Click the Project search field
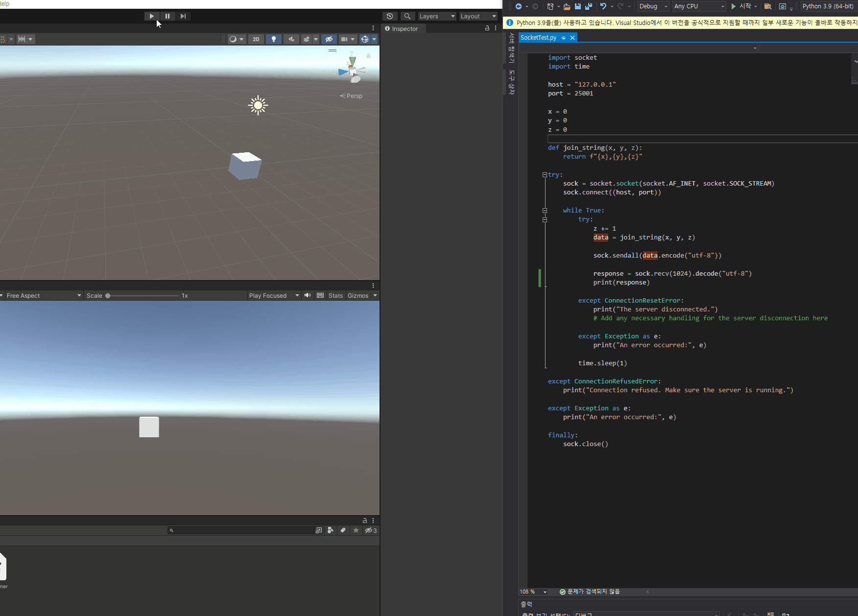Screen dimensions: 858x616 [240, 530]
